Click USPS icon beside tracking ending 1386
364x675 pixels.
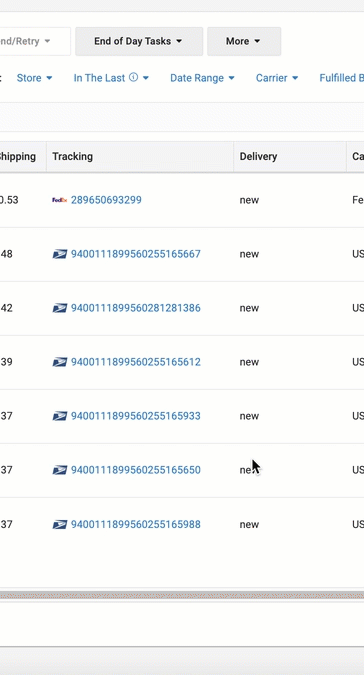click(x=60, y=308)
